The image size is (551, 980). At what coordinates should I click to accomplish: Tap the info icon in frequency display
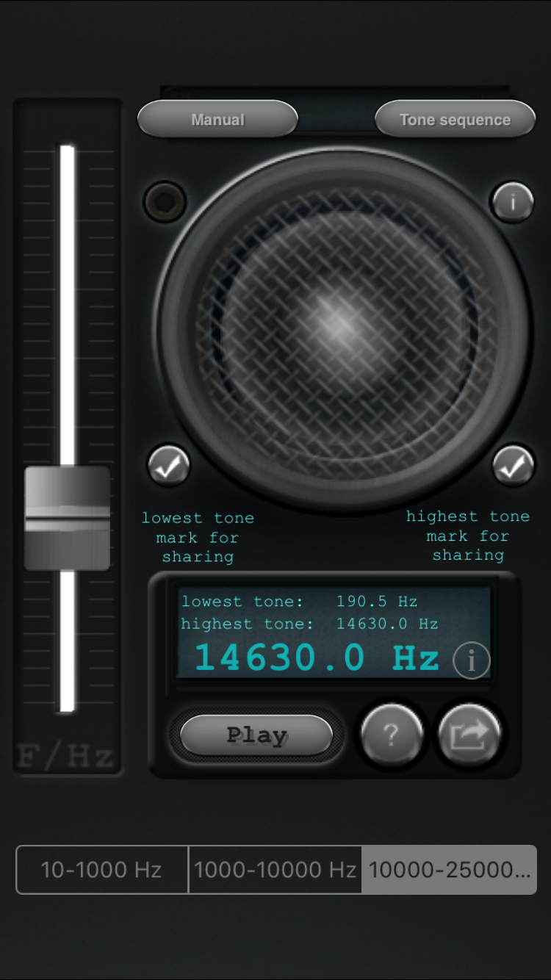point(471,661)
